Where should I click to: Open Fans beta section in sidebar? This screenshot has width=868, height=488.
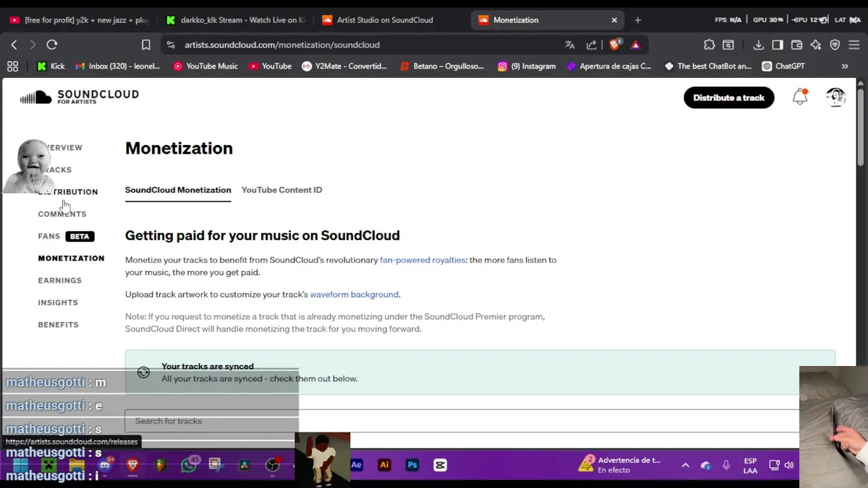click(x=66, y=236)
